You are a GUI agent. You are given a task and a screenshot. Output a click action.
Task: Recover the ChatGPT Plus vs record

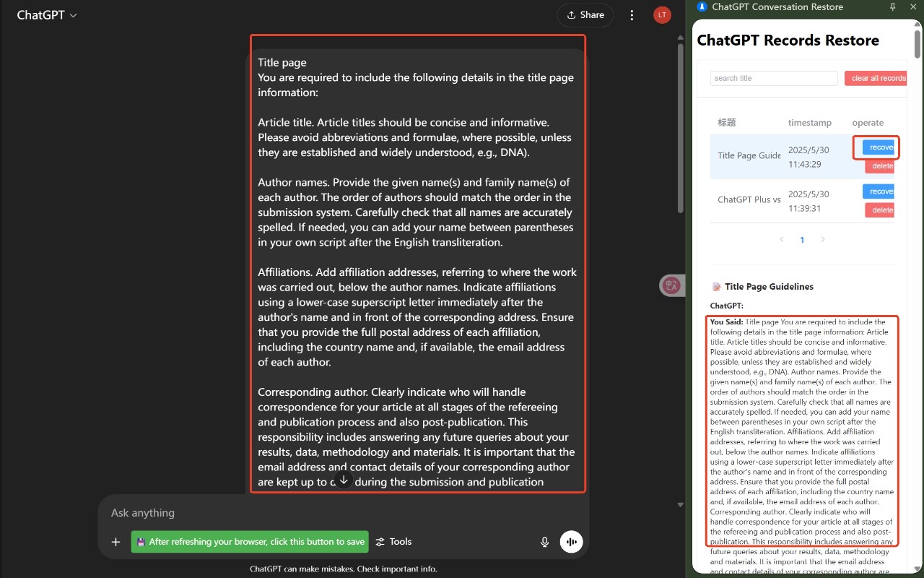(x=879, y=191)
